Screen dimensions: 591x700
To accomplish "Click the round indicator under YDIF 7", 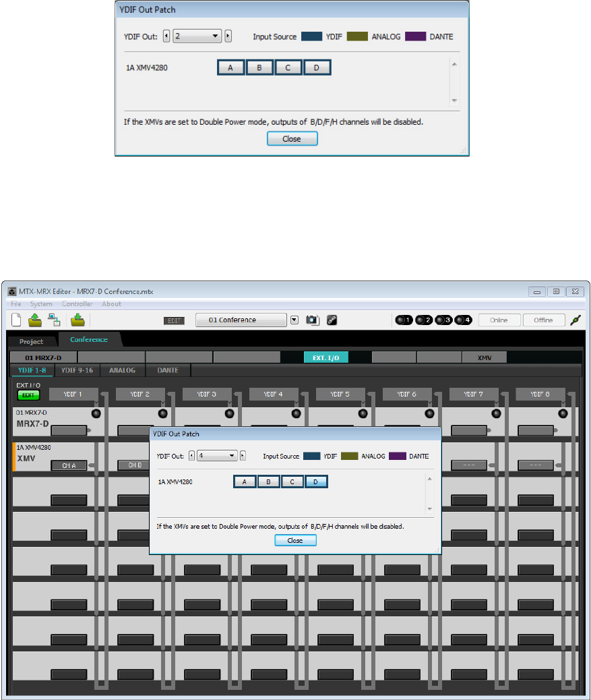I will (x=496, y=413).
